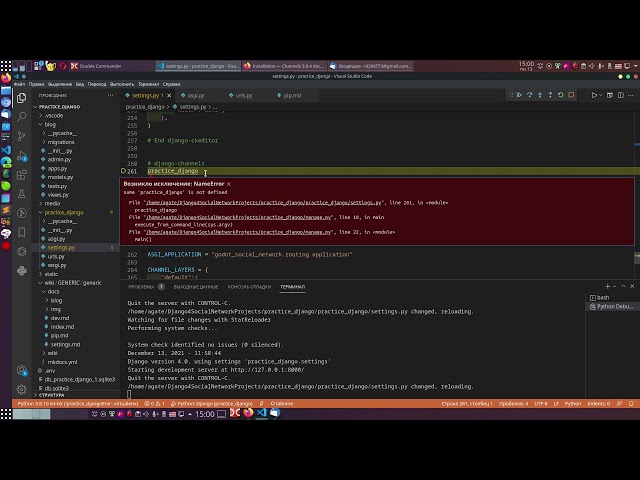Collapse the PRACTICE_DJANGO root folder
The image size is (640, 480).
[59, 107]
